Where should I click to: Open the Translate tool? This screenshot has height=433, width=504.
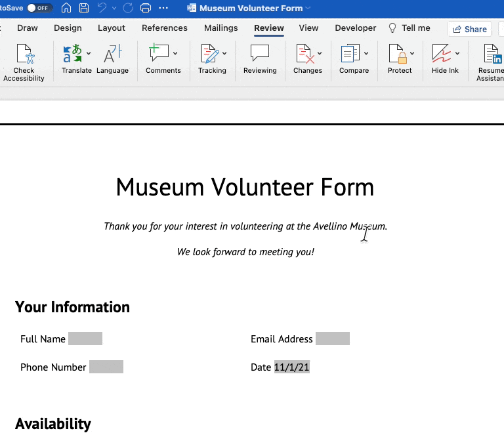point(73,54)
